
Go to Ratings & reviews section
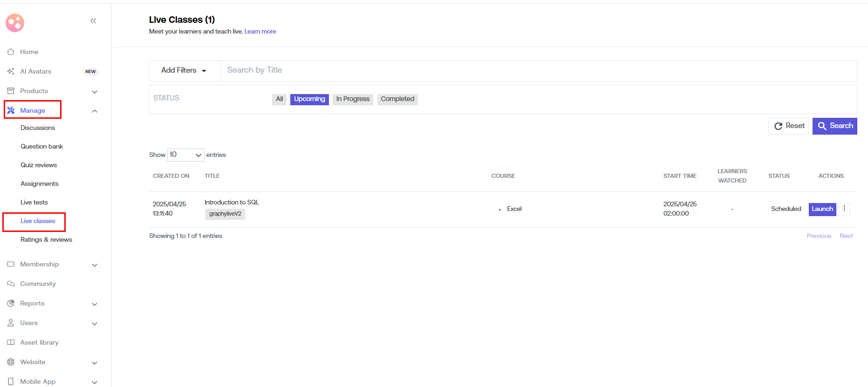pyautogui.click(x=46, y=239)
